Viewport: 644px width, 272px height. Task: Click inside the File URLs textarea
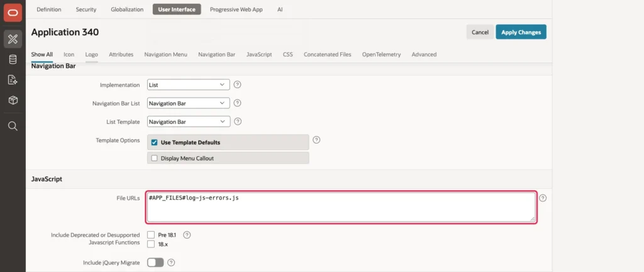click(341, 207)
